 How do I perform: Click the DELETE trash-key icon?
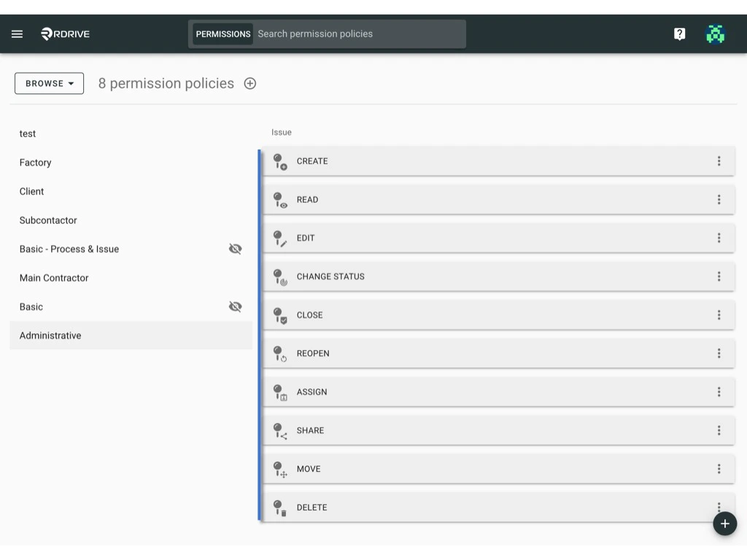point(279,507)
